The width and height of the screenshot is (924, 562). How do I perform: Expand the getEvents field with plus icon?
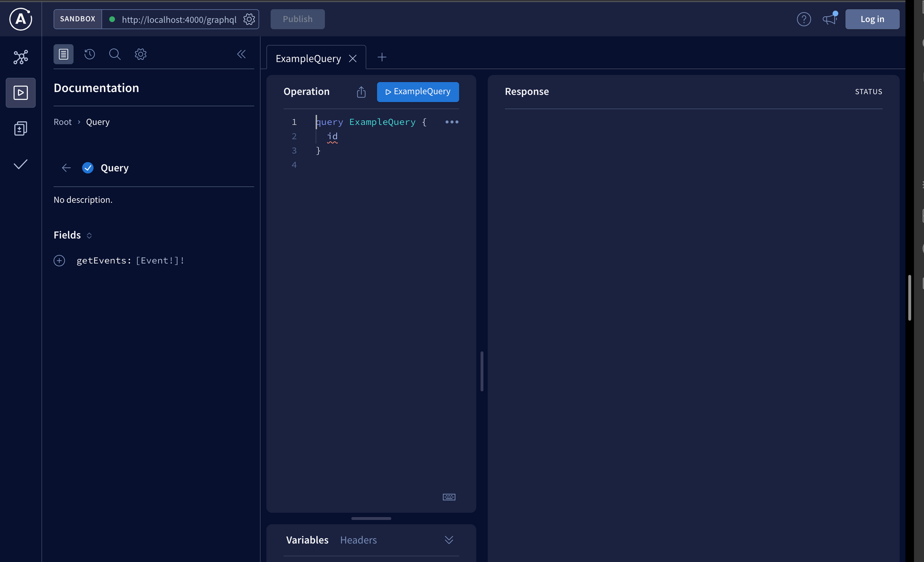[59, 260]
